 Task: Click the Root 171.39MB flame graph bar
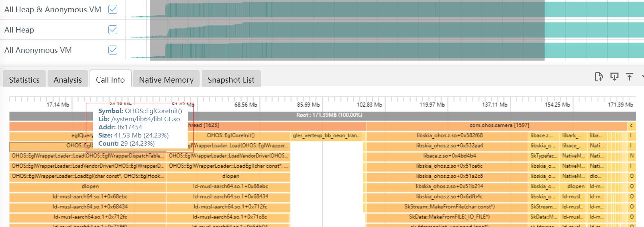(329, 115)
